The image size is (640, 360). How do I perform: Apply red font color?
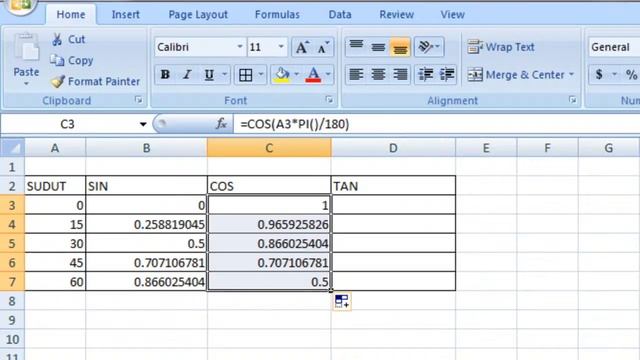[313, 75]
